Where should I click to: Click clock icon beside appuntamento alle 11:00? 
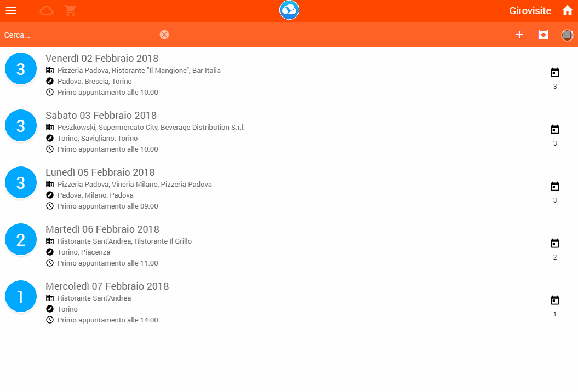coord(50,263)
